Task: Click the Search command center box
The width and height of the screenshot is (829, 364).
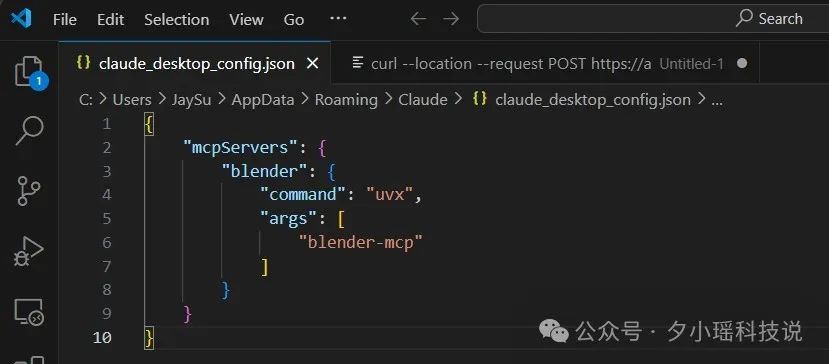Action: [653, 19]
